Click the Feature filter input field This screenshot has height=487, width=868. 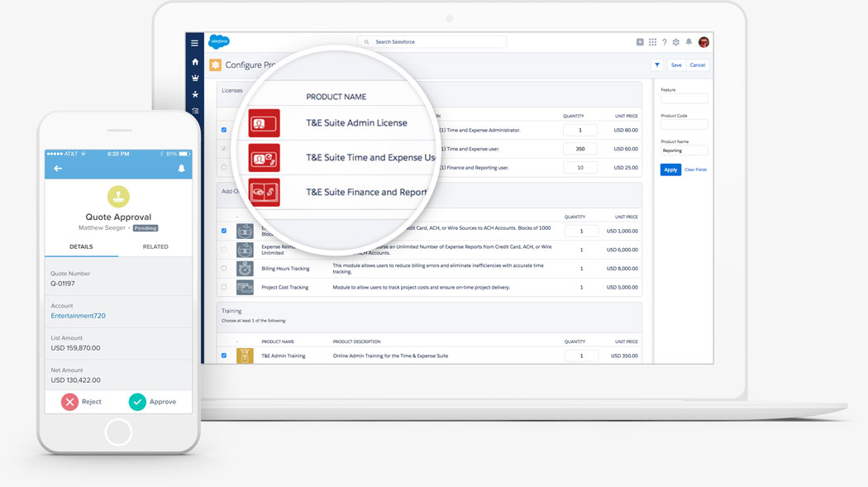(x=684, y=98)
